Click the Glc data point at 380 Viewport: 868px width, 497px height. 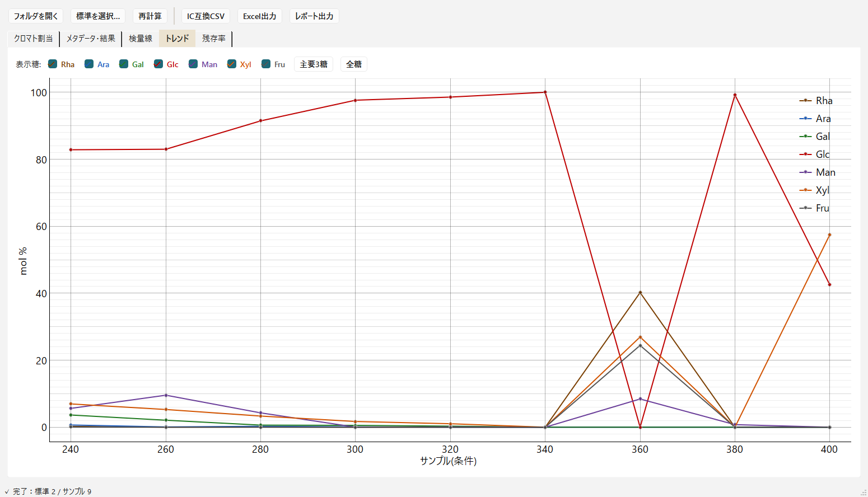click(735, 95)
